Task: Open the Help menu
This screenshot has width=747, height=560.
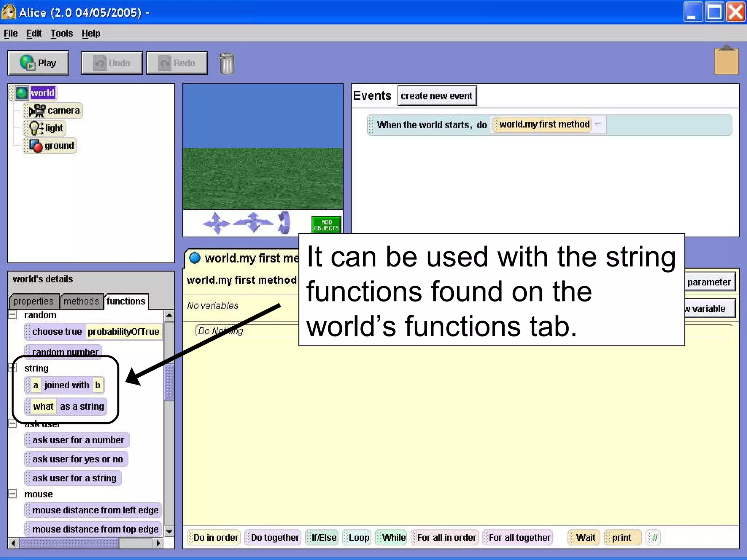Action: [x=91, y=34]
